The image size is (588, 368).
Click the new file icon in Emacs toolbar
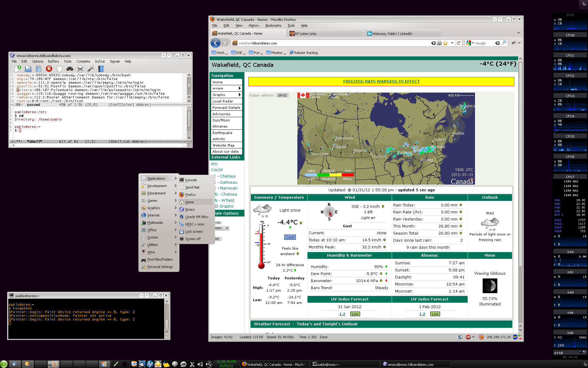[x=18, y=69]
